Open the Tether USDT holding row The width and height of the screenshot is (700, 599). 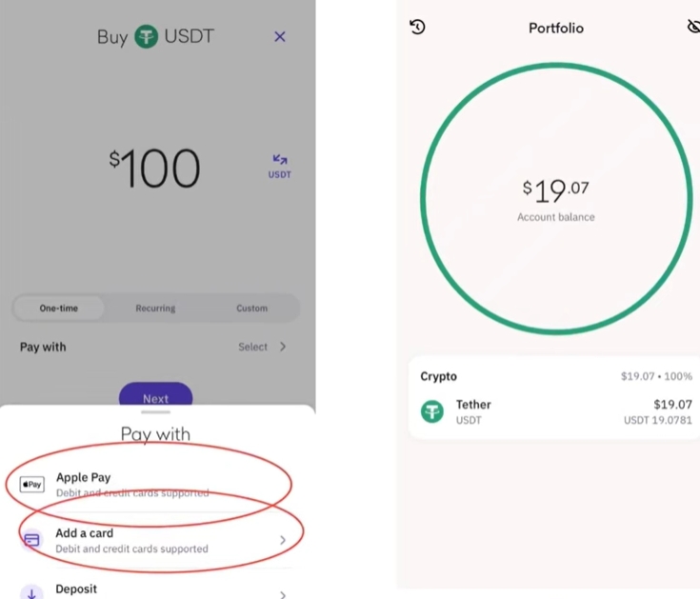point(556,411)
